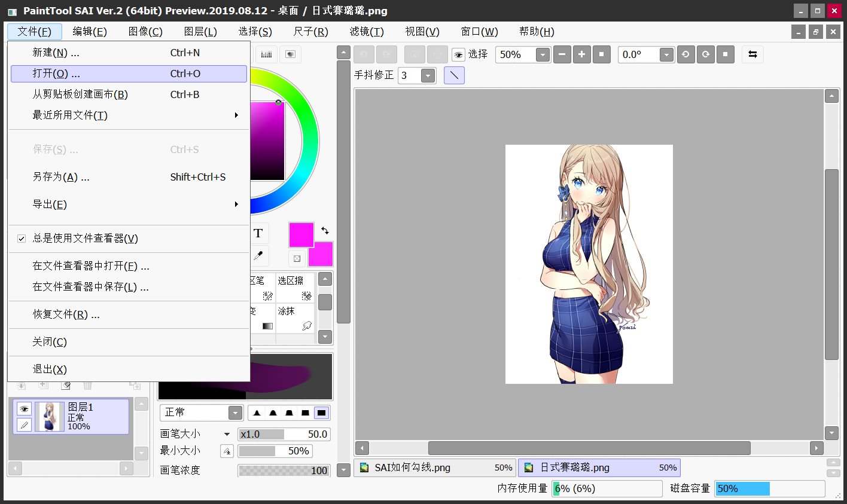
Task: Open the 画笔大小 multiplier arrow
Action: 227,435
